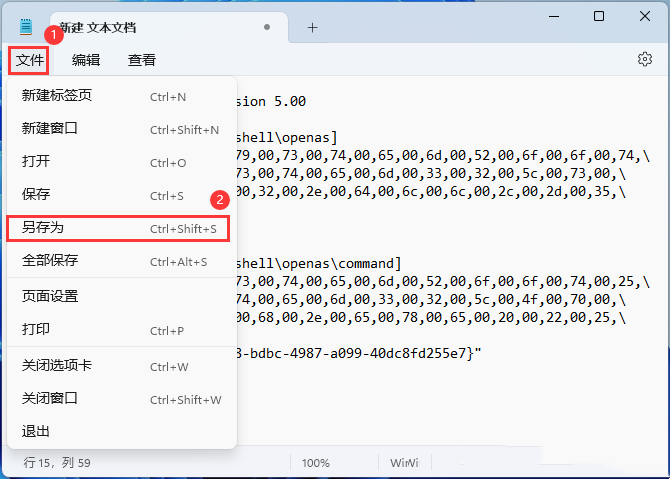
Task: Click the 100% zoom level in status bar
Action: click(x=316, y=463)
